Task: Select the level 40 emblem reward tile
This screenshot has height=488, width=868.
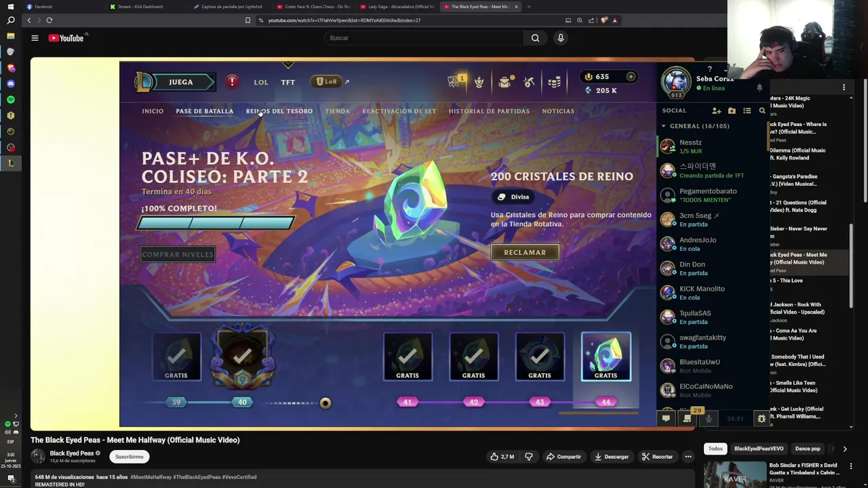Action: (242, 357)
